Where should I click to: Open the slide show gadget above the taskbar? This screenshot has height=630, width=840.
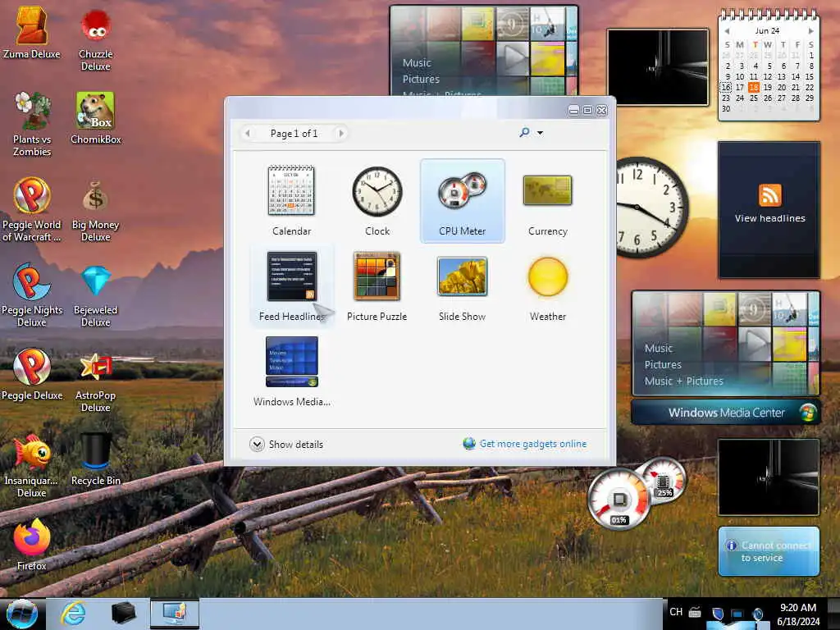[769, 477]
